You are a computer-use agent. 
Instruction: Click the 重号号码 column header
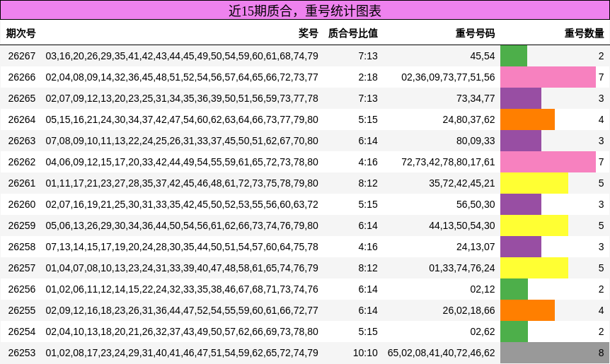tap(476, 33)
